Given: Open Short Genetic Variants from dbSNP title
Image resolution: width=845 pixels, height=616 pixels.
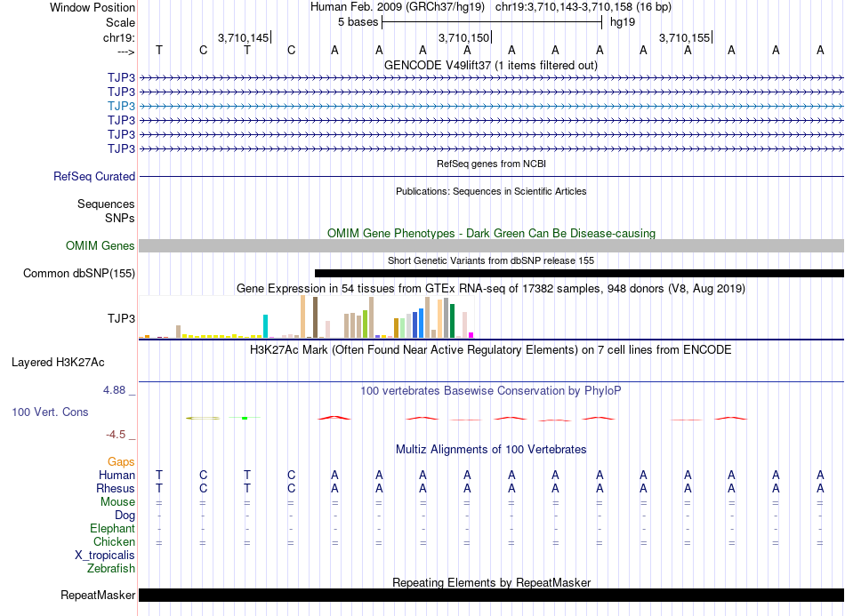Looking at the screenshot, I should click(x=491, y=260).
